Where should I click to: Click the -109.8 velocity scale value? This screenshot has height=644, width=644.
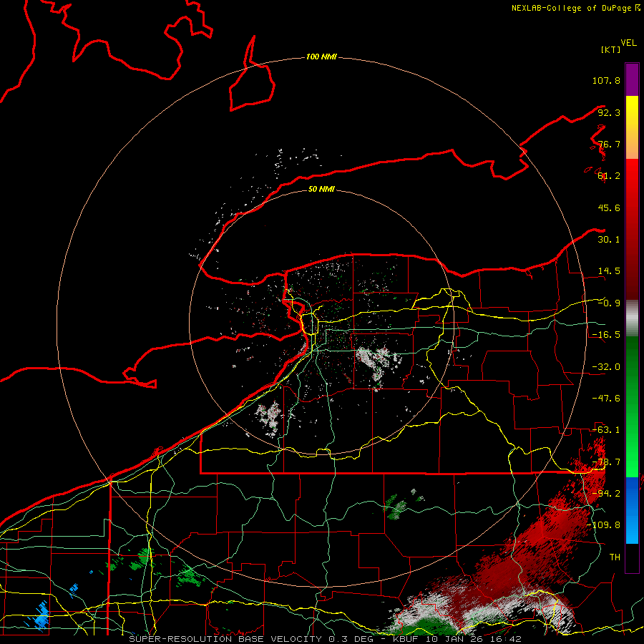[604, 525]
